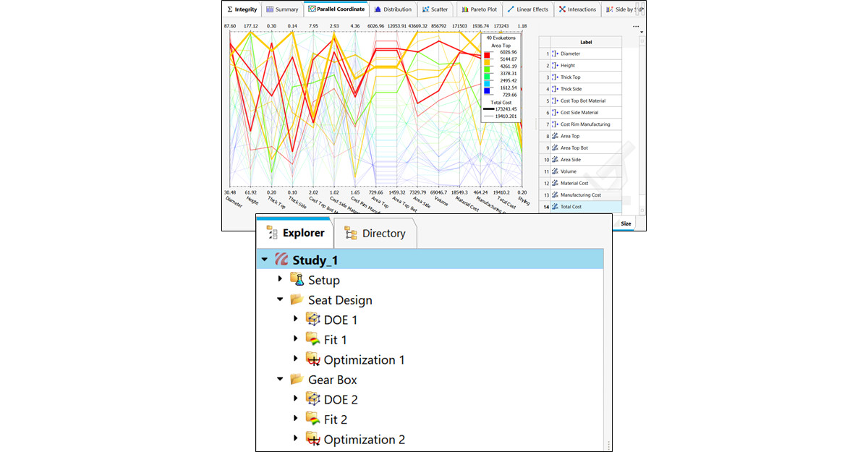
Task: Open the Integrity tab
Action: pyautogui.click(x=242, y=9)
